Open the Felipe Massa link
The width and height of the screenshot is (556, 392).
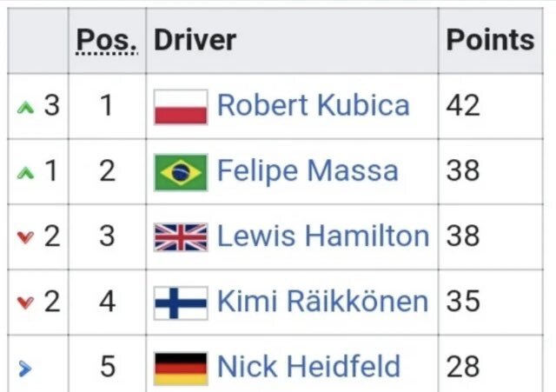308,171
